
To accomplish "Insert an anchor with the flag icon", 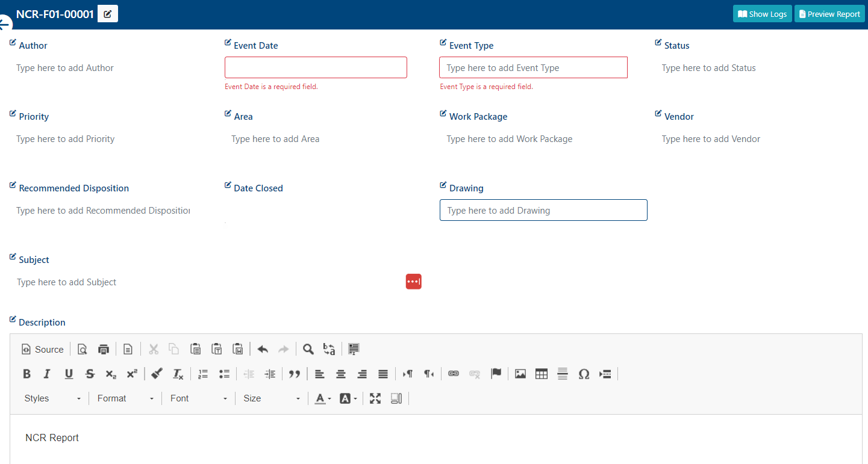I will pos(496,374).
